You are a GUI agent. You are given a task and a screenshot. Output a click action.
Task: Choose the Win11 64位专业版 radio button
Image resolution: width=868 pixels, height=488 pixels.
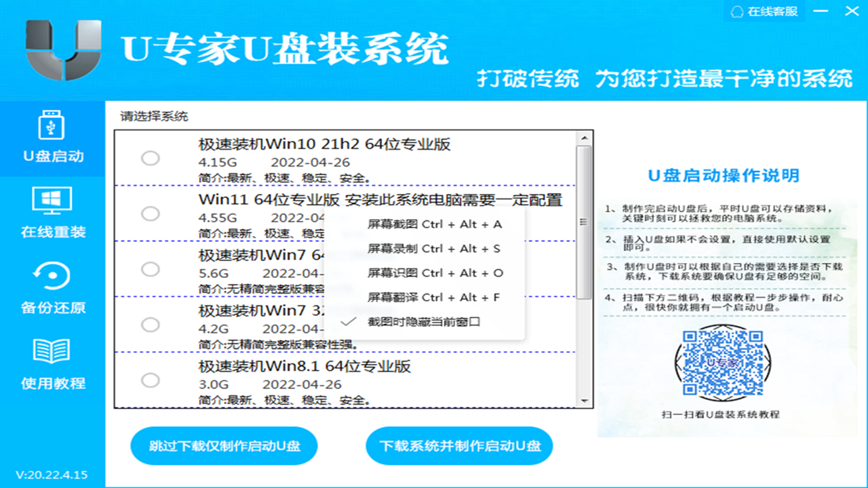tap(151, 213)
